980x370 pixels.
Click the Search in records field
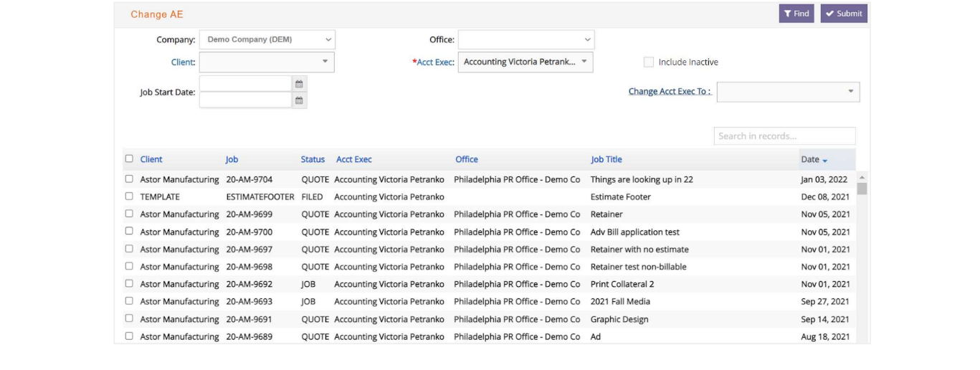[x=784, y=136]
